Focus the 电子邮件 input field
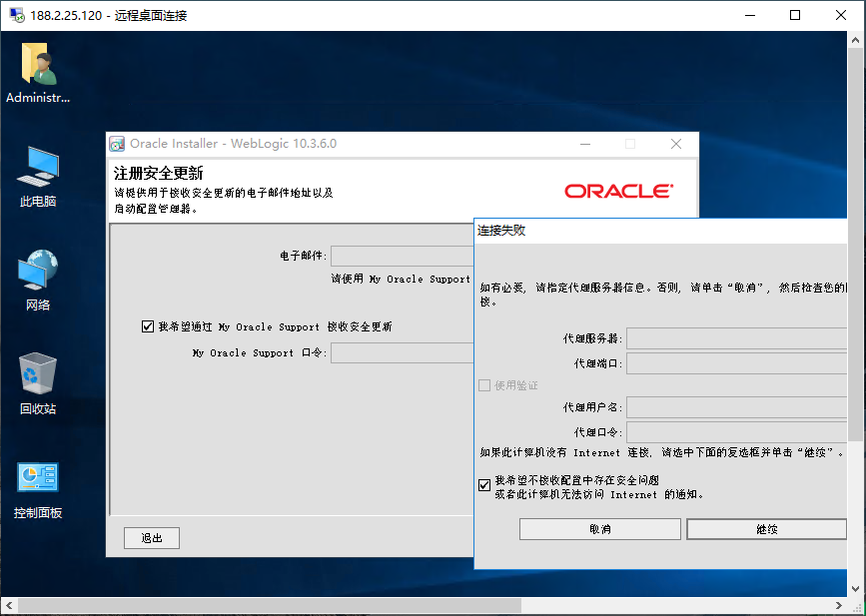 coord(403,257)
